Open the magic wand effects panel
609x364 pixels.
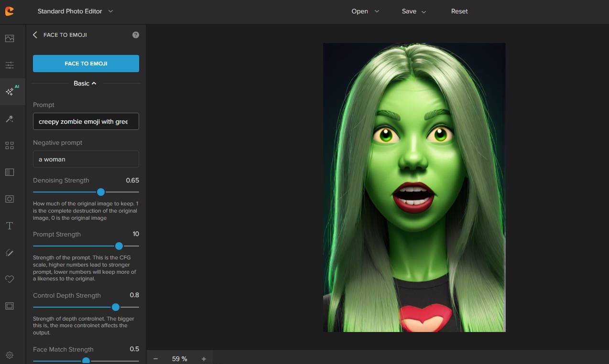[10, 119]
